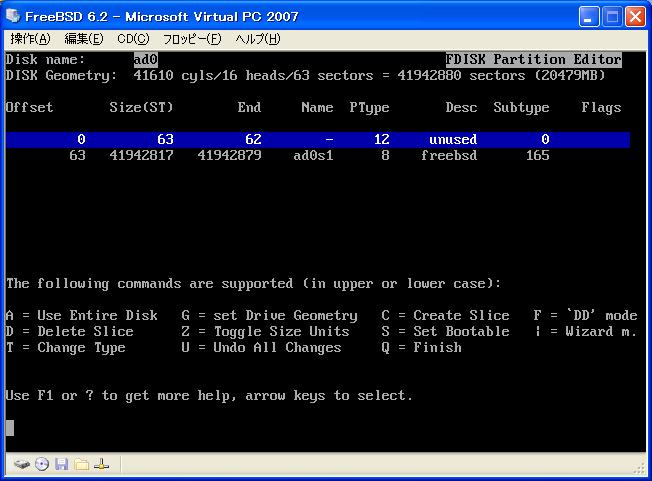Open the ヘルプ(H) menu
Viewport: 652px width, 481px height.
(258, 39)
